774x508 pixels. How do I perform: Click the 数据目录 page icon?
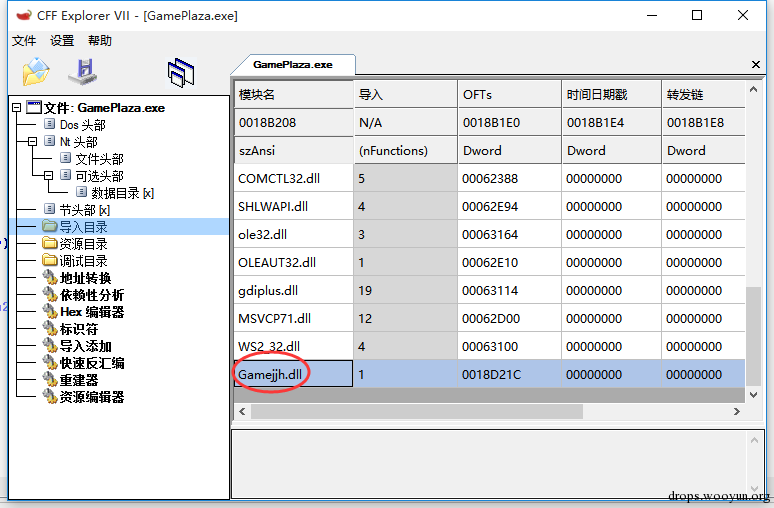tap(81, 192)
